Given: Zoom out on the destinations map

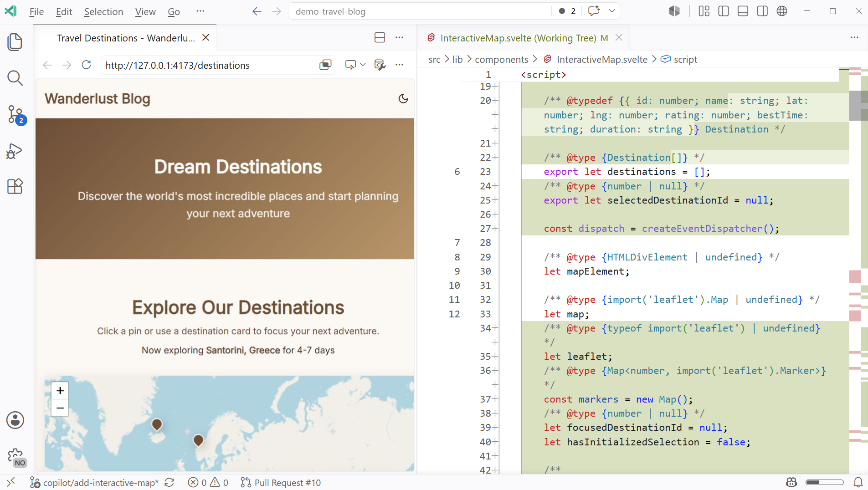Looking at the screenshot, I should tap(60, 408).
